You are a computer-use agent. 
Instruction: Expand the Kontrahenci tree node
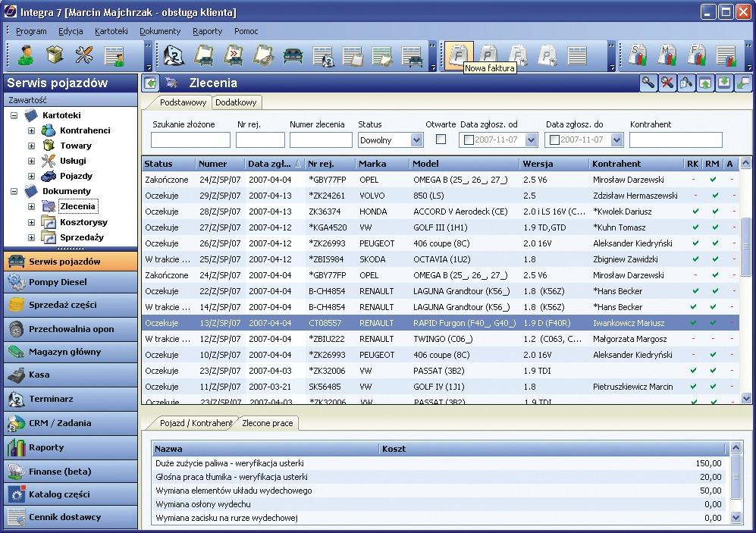tap(31, 130)
